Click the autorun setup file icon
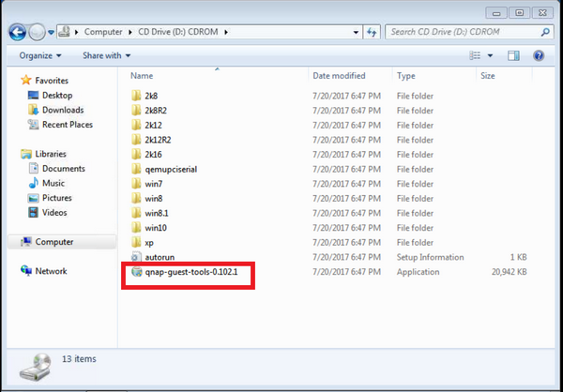 [136, 257]
